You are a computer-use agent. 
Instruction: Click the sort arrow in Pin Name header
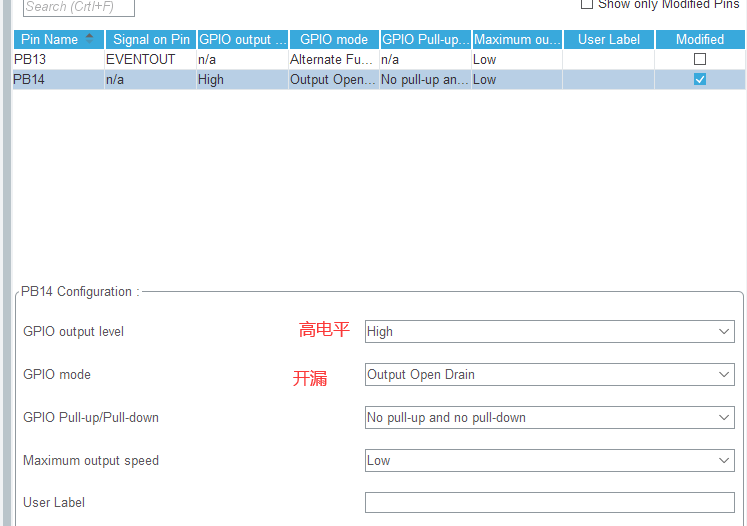(89, 39)
